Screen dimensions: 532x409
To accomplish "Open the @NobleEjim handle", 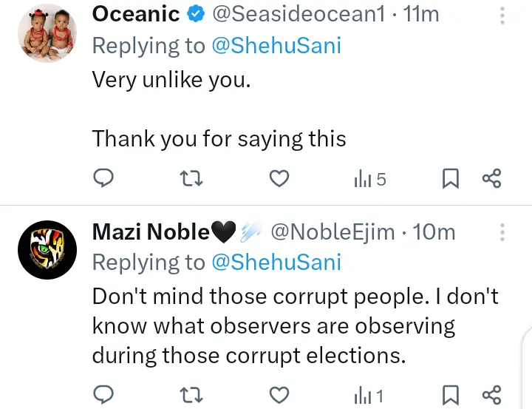I will 332,231.
